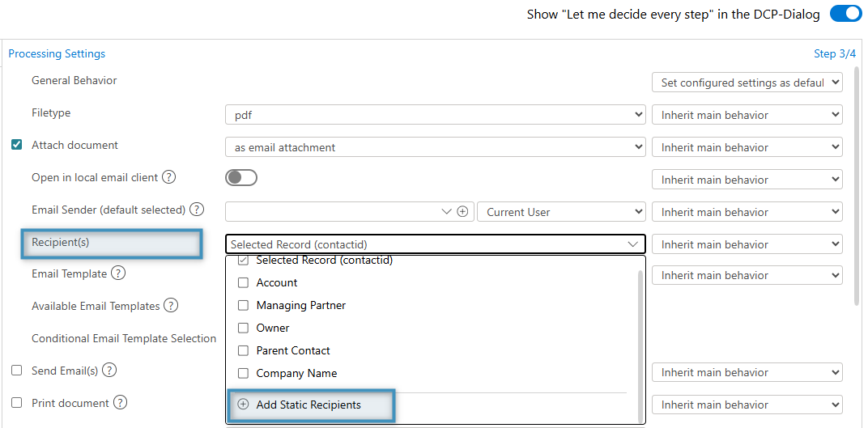The width and height of the screenshot is (868, 428).
Task: Click the Processing Settings heading
Action: pyautogui.click(x=57, y=54)
